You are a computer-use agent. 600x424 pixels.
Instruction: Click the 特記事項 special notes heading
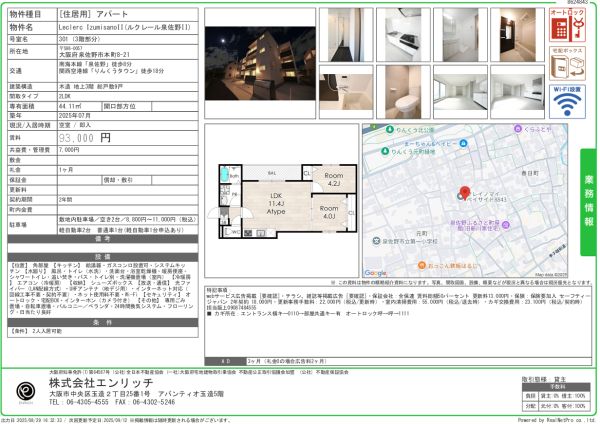[x=217, y=290]
